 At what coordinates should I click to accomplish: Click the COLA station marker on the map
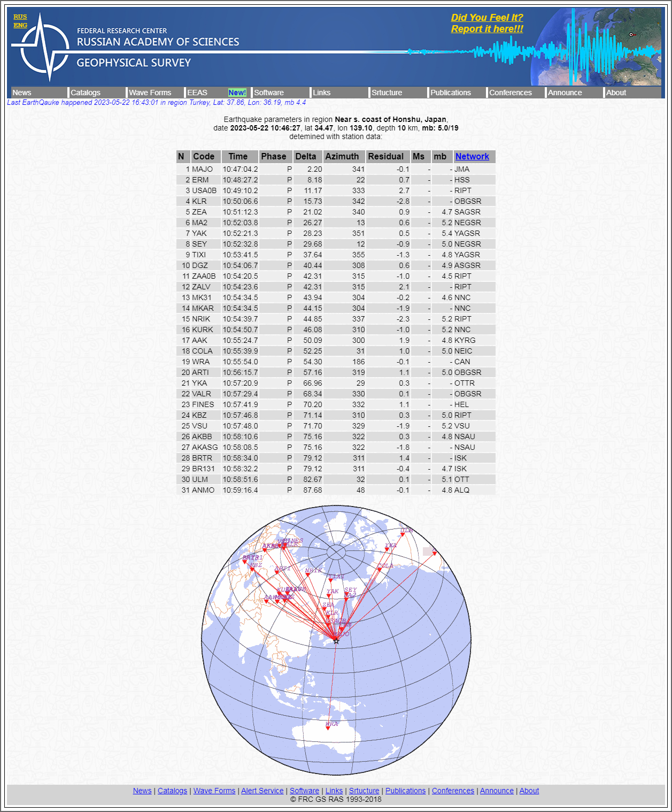(x=380, y=570)
